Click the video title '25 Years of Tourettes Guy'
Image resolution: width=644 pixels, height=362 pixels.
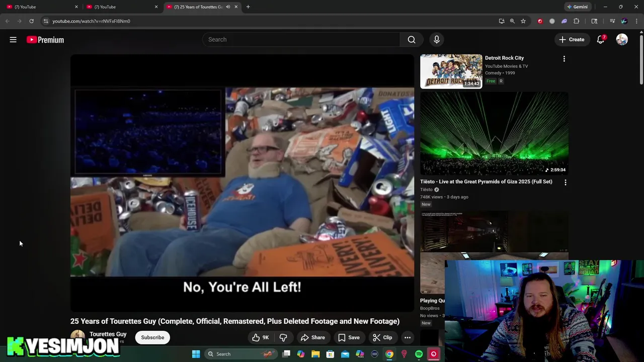(235, 321)
